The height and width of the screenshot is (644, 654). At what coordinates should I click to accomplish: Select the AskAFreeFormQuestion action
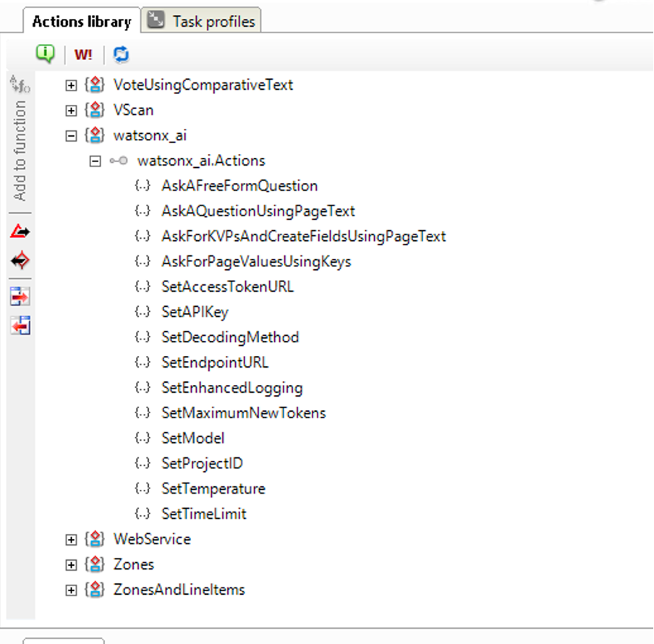pyautogui.click(x=239, y=186)
